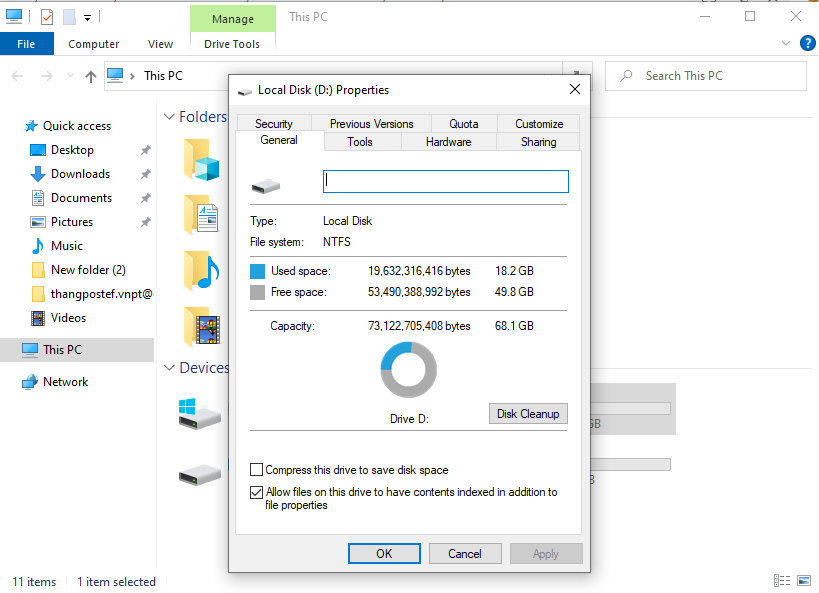The width and height of the screenshot is (819, 593).
Task: Uncheck Allow files to be indexed
Action: [x=257, y=492]
